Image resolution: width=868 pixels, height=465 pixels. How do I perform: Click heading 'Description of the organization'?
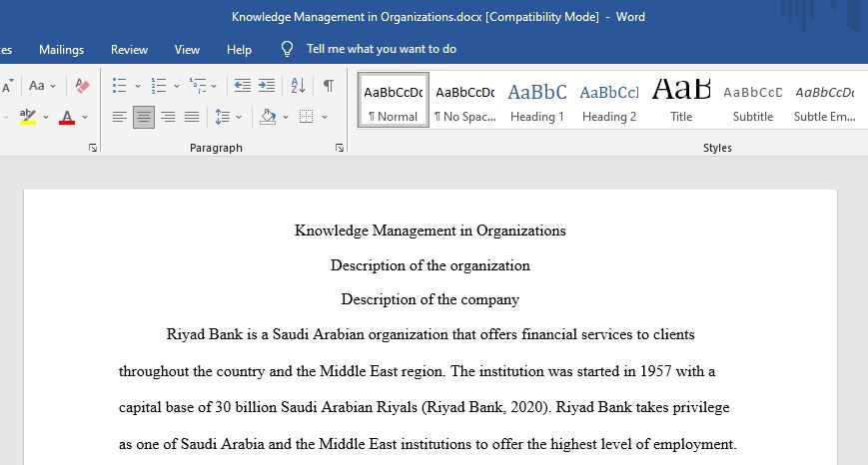coord(431,265)
